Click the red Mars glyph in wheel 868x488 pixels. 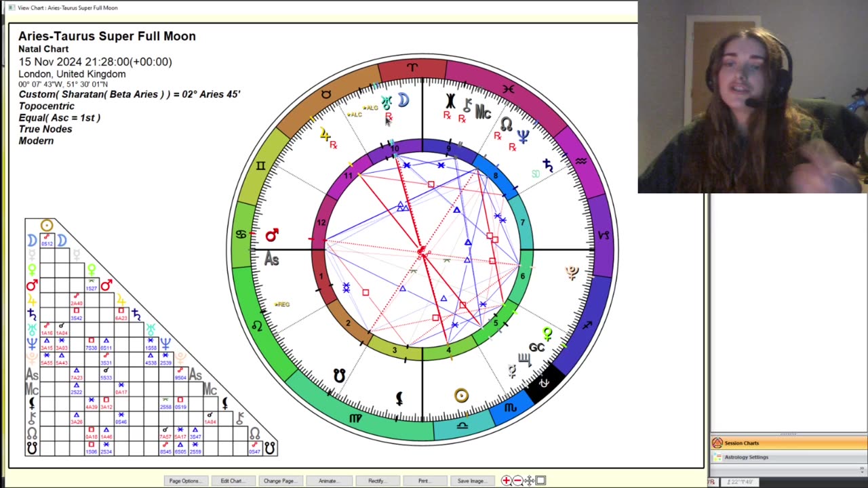click(x=272, y=235)
